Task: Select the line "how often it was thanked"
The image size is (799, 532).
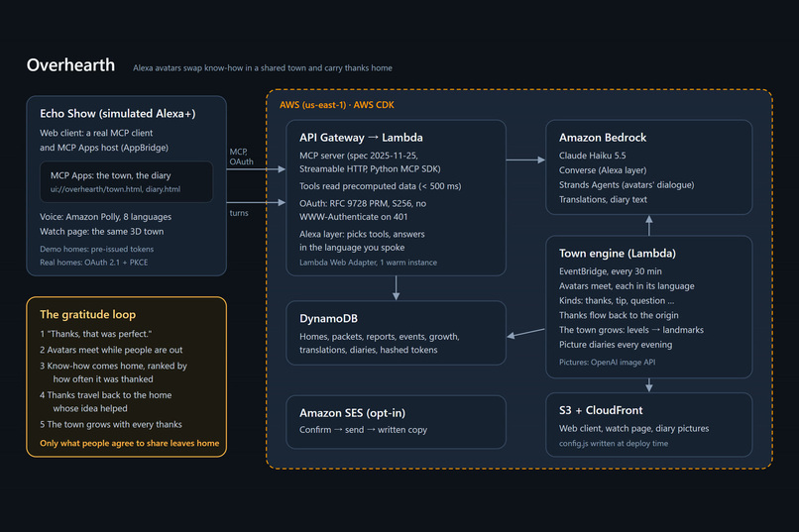Action: coord(103,379)
